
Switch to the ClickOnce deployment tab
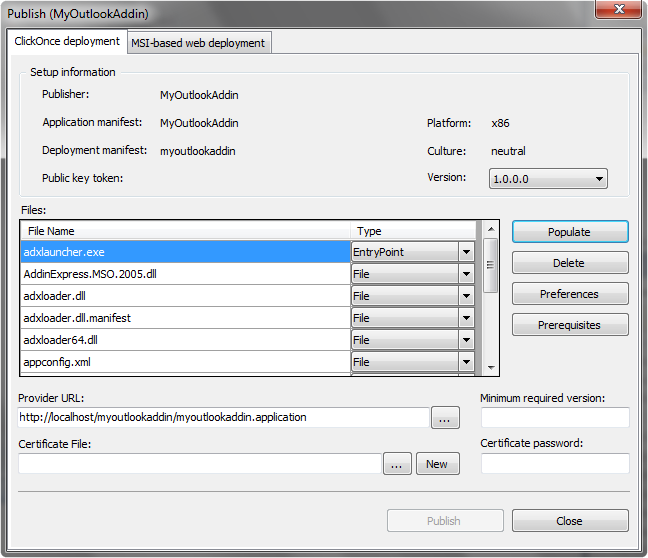[x=67, y=41]
